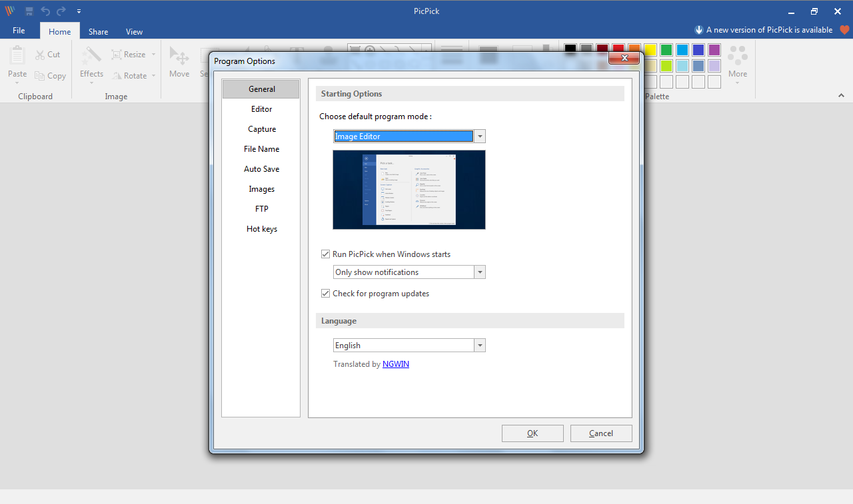Pick the lavender swatch in palette

pos(714,66)
